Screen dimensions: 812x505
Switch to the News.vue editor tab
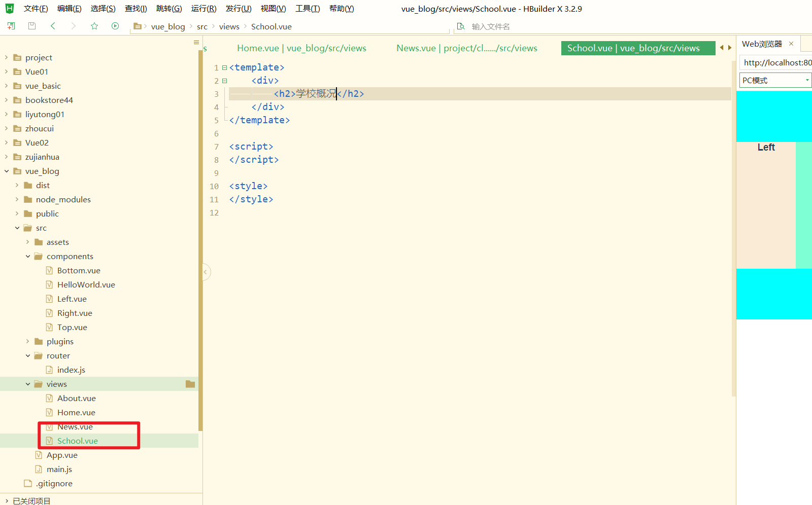[467, 48]
